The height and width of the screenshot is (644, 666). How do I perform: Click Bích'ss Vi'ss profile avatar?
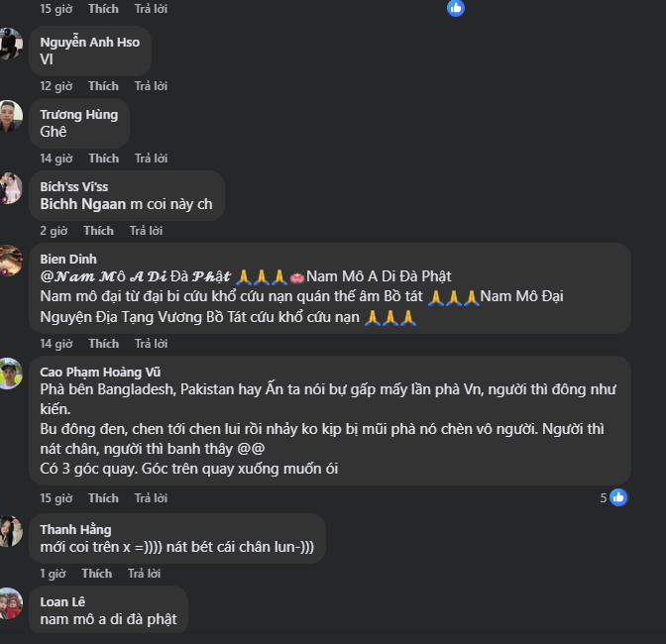tap(10, 188)
